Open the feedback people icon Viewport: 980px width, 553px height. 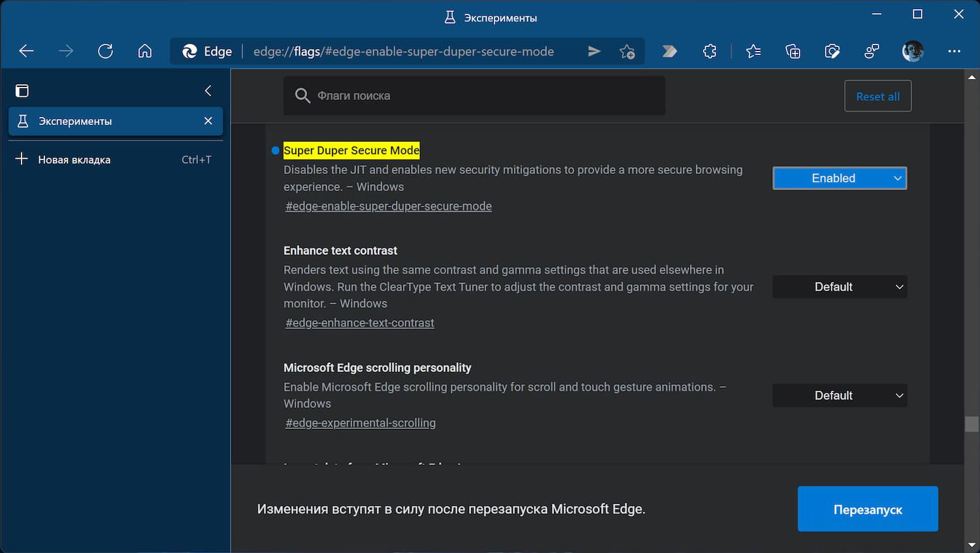click(872, 51)
